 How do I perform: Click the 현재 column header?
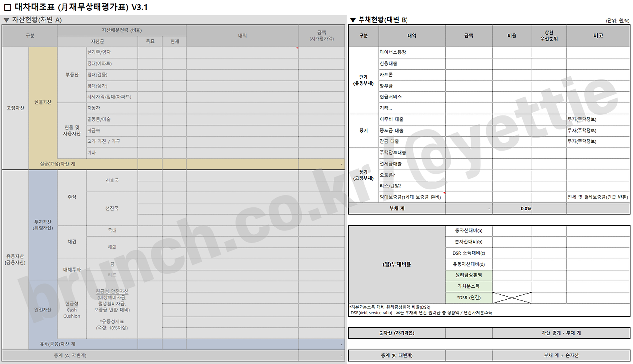pos(175,41)
